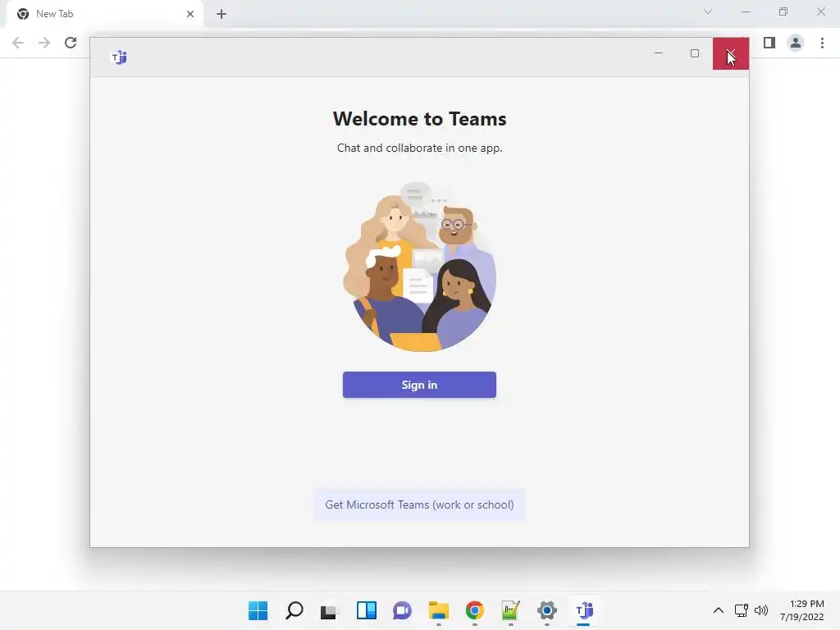
Task: Click the Sign in button
Action: tap(419, 385)
